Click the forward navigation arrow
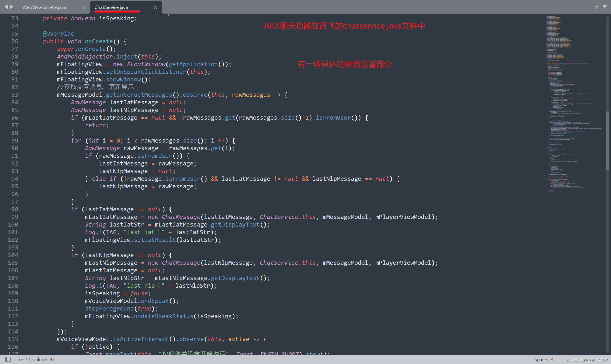The height and width of the screenshot is (364, 611). point(12,7)
